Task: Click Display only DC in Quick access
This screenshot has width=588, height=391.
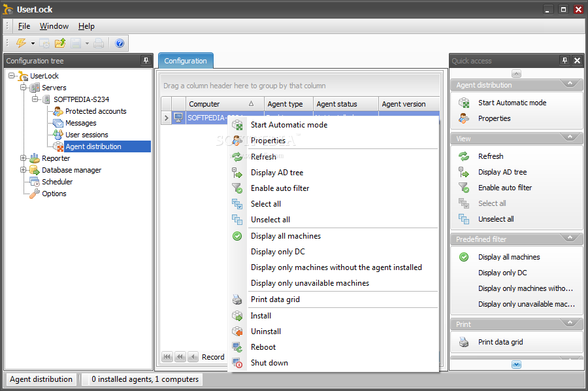Action: pyautogui.click(x=502, y=273)
